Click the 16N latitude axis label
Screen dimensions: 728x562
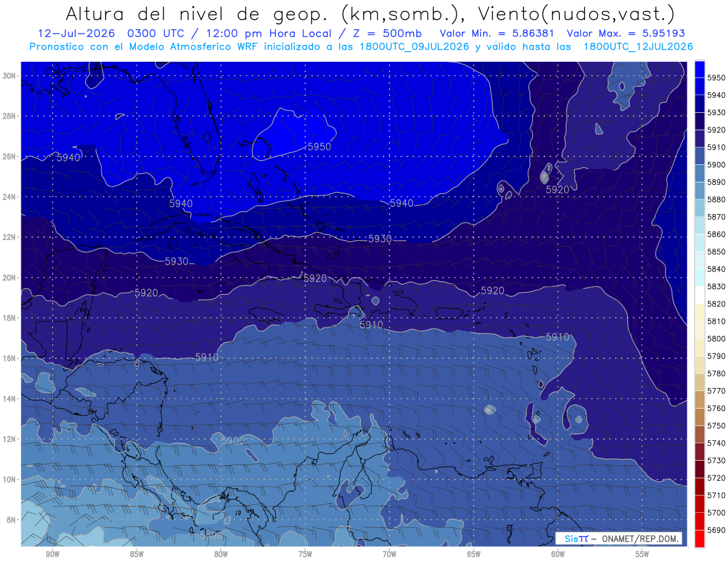pyautogui.click(x=10, y=358)
